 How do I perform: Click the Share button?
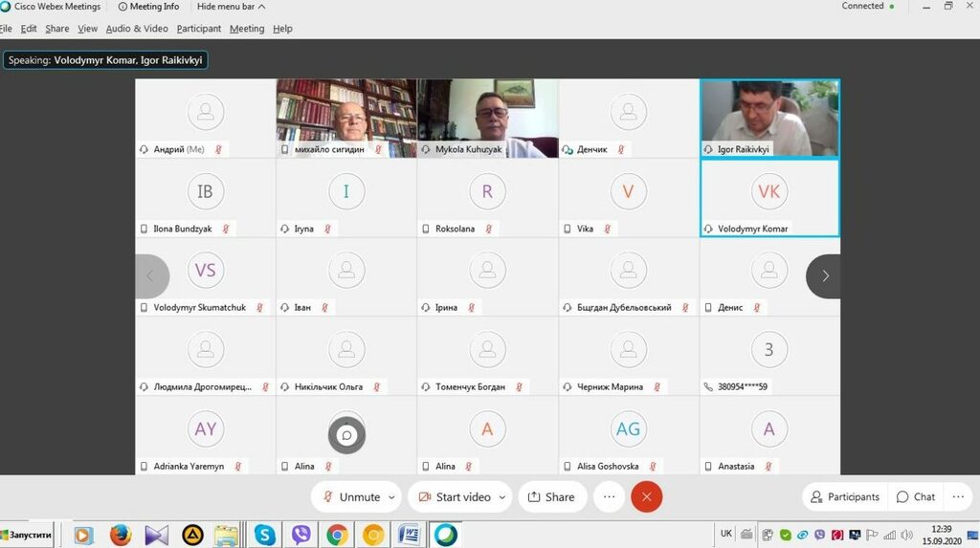click(x=550, y=496)
